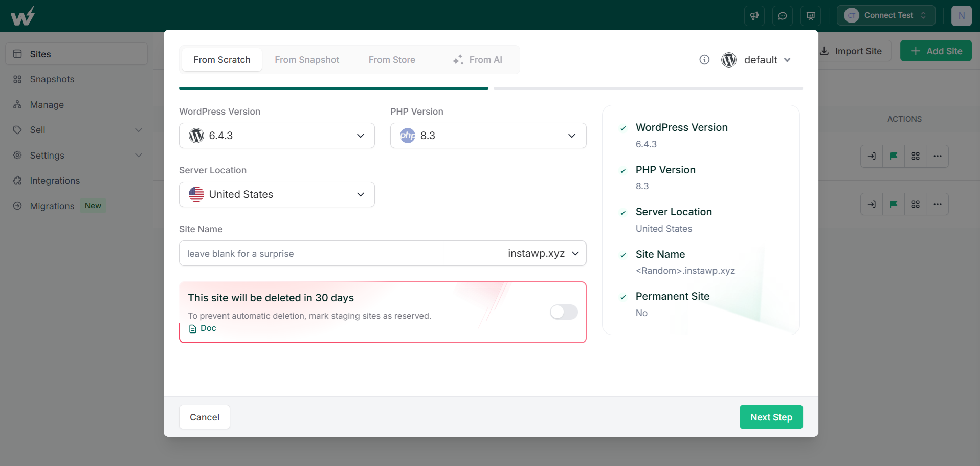Screen dimensions: 980x466
Task: Click the Integrations sidebar icon
Action: (17, 181)
